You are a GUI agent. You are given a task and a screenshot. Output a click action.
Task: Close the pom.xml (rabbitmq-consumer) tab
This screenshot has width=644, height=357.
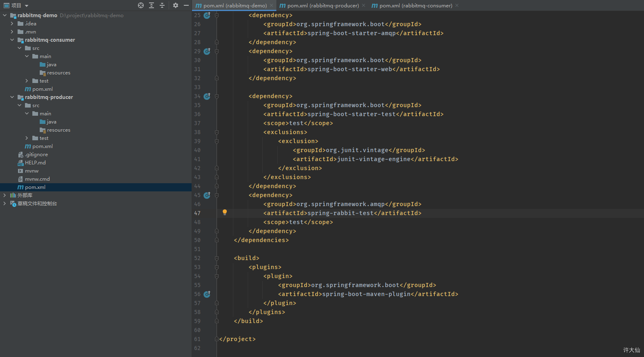[457, 5]
